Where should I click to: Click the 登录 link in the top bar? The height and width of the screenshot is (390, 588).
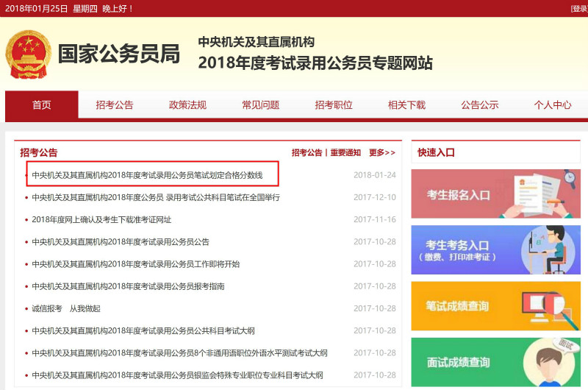tap(580, 9)
